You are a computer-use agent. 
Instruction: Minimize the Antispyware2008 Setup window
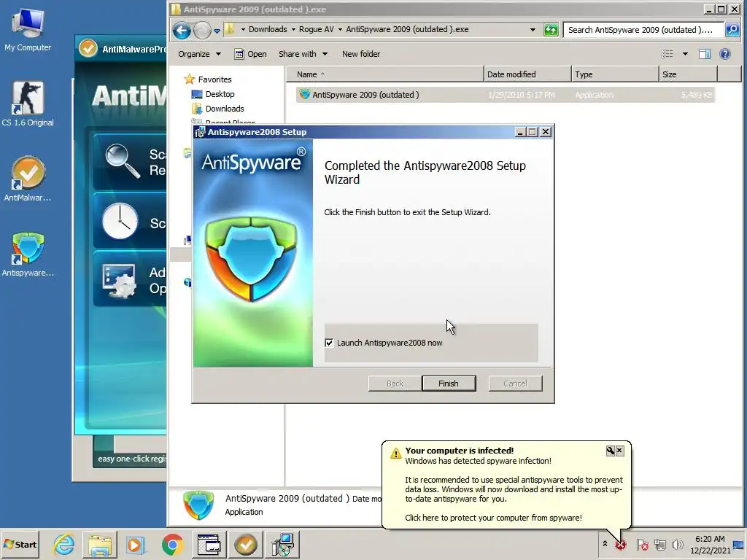520,132
